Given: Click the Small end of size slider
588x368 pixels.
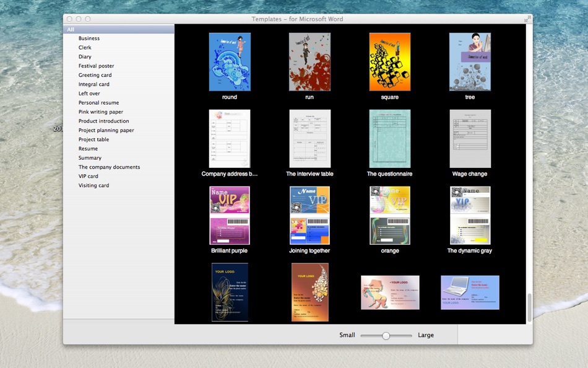Looking at the screenshot, I should point(347,335).
